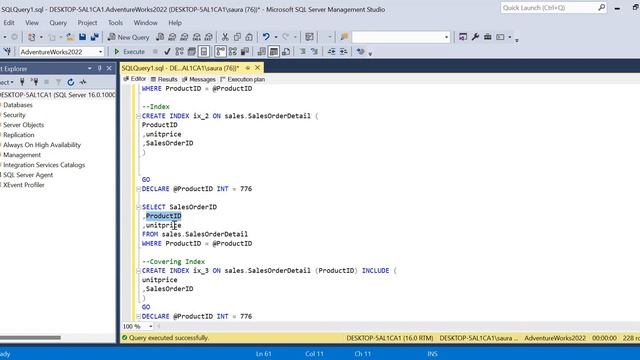Click the Toolbox icon in the toolbar
This screenshot has width=640, height=360.
[487, 37]
